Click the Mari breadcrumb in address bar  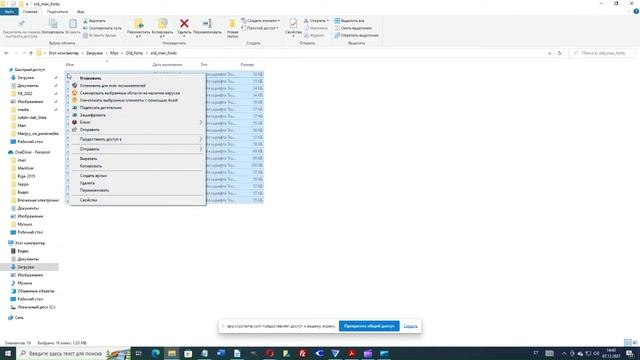(114, 53)
